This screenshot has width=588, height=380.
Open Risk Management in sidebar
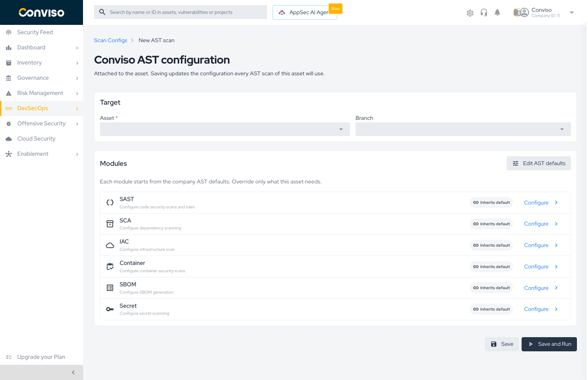pyautogui.click(x=42, y=93)
